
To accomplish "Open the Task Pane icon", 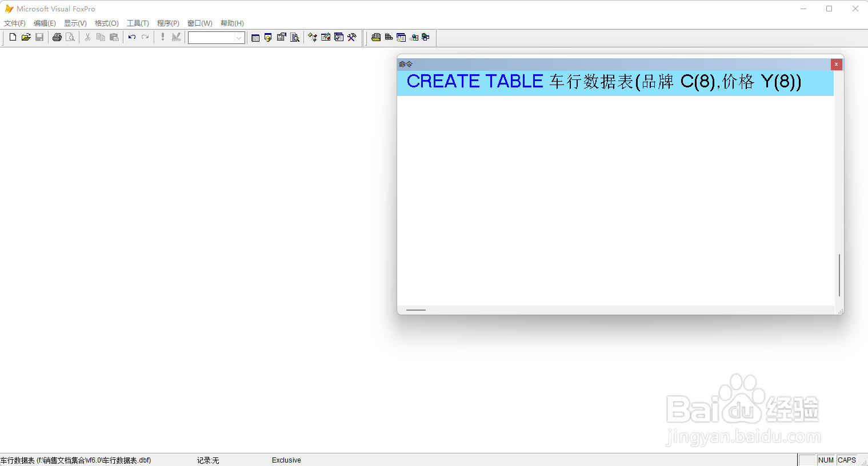I will point(339,37).
